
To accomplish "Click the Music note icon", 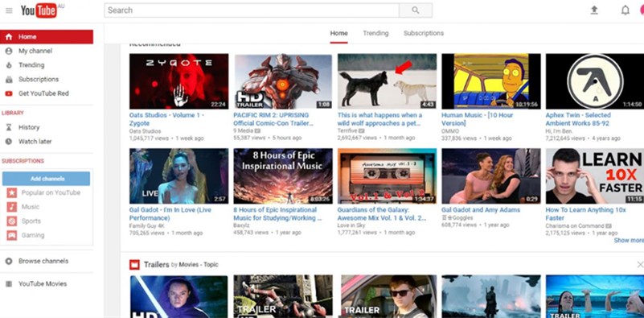I will click(12, 207).
